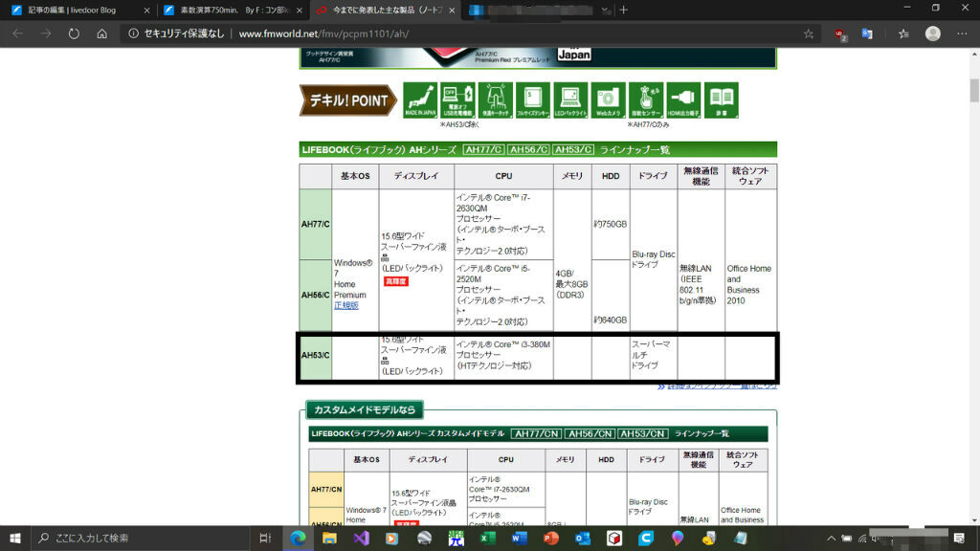Open Microsoft Edge from the taskbar
Viewport: 980px width, 551px height.
(x=299, y=538)
